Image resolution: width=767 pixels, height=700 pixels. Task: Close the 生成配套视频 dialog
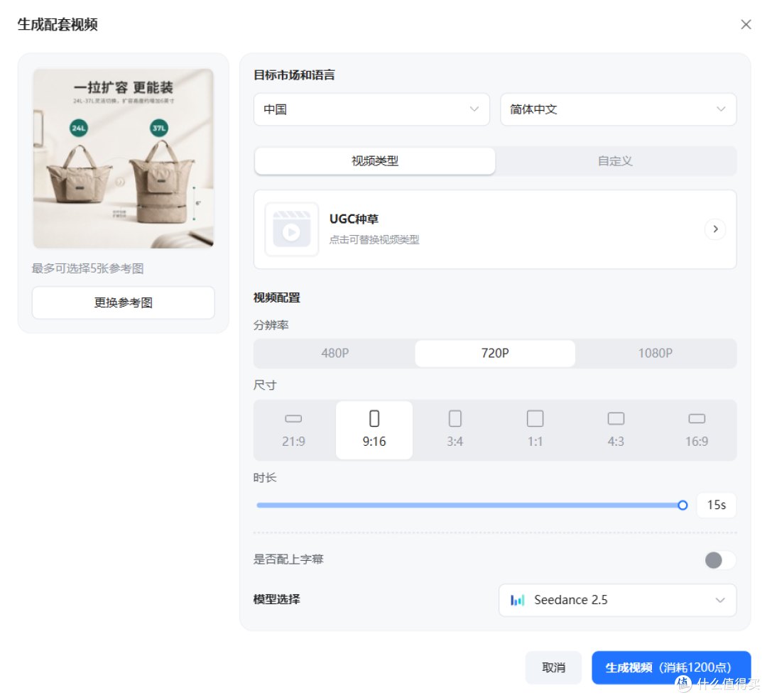[746, 24]
